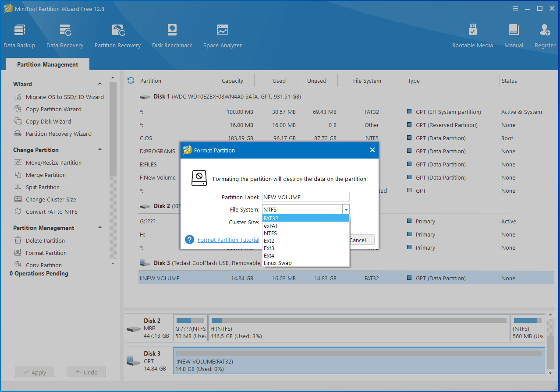The image size is (560, 392).
Task: Select the C:OS partition row
Action: 346,138
